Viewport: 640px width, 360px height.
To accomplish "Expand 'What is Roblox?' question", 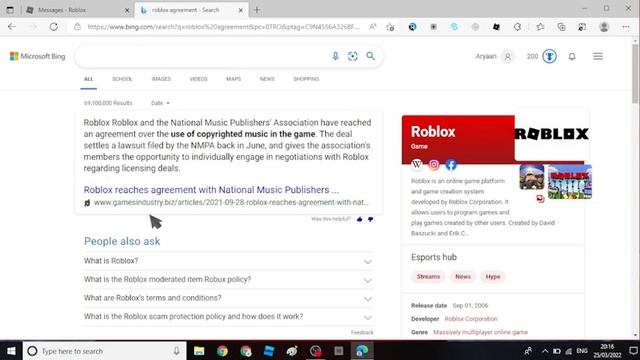I will click(x=228, y=261).
